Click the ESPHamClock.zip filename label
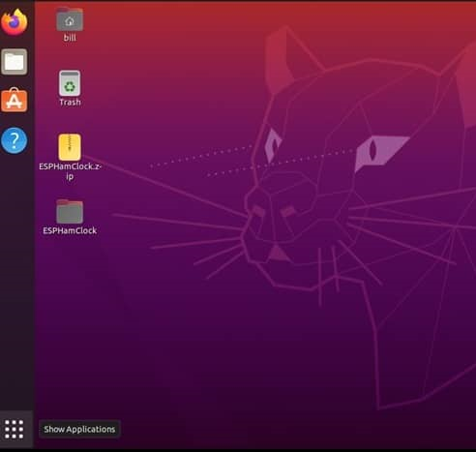The width and height of the screenshot is (476, 452). click(x=70, y=171)
